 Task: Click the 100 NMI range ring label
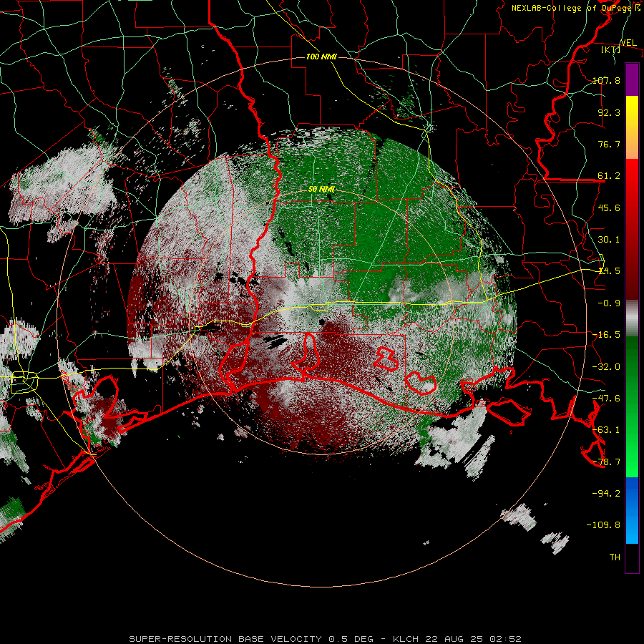[321, 57]
